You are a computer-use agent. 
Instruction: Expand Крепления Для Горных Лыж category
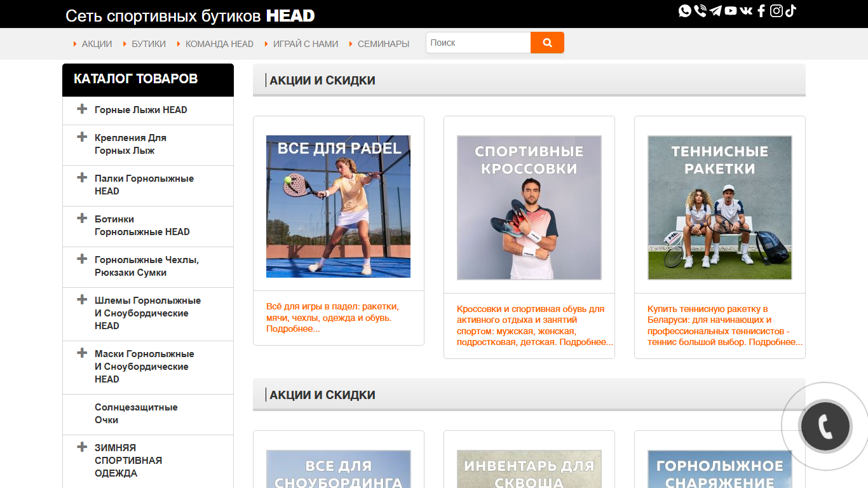click(82, 137)
